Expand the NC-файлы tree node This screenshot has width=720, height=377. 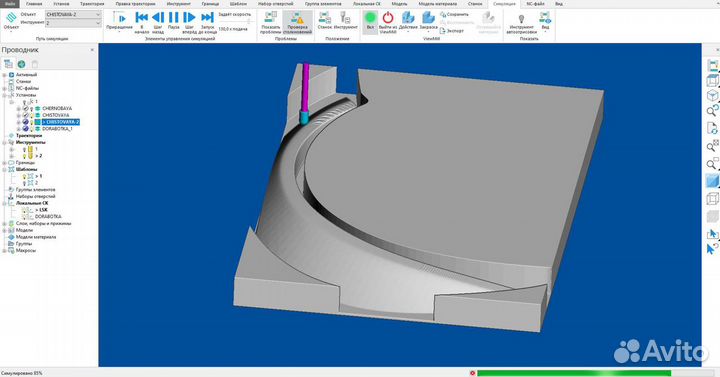(x=5, y=88)
